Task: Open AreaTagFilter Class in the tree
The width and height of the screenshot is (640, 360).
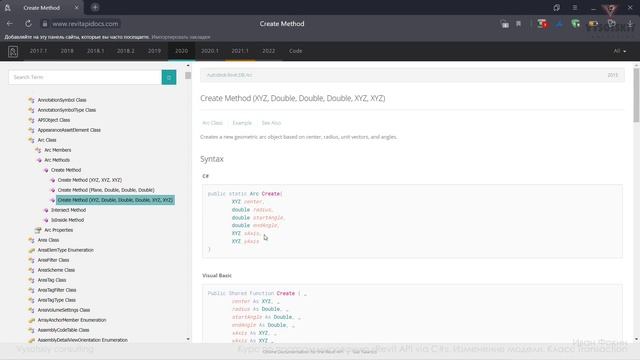Action: [x=57, y=290]
